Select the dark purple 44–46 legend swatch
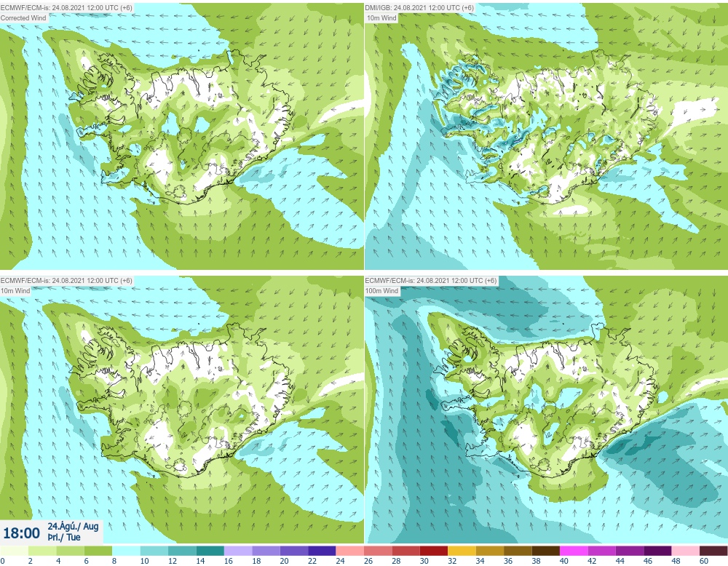This screenshot has height=566, width=728. (x=630, y=551)
